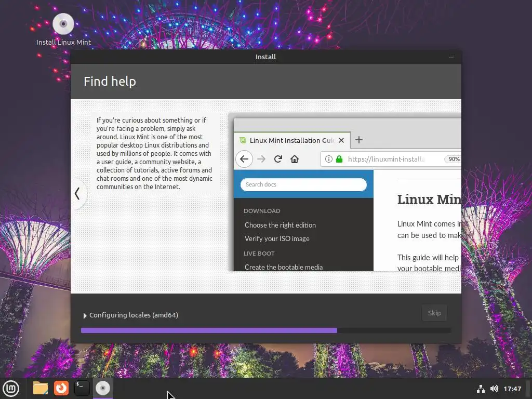Image resolution: width=532 pixels, height=399 pixels.
Task: Open the Terminal from the panel
Action: (x=82, y=388)
